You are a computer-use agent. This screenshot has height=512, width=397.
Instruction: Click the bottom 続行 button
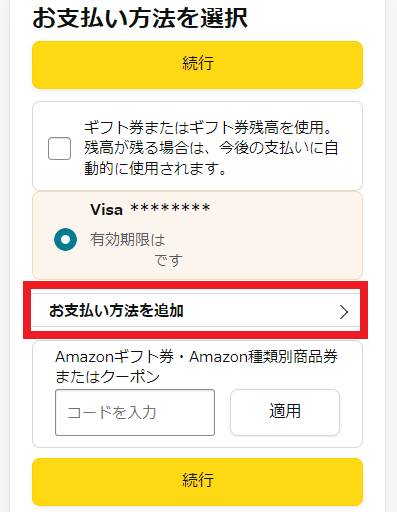(197, 482)
